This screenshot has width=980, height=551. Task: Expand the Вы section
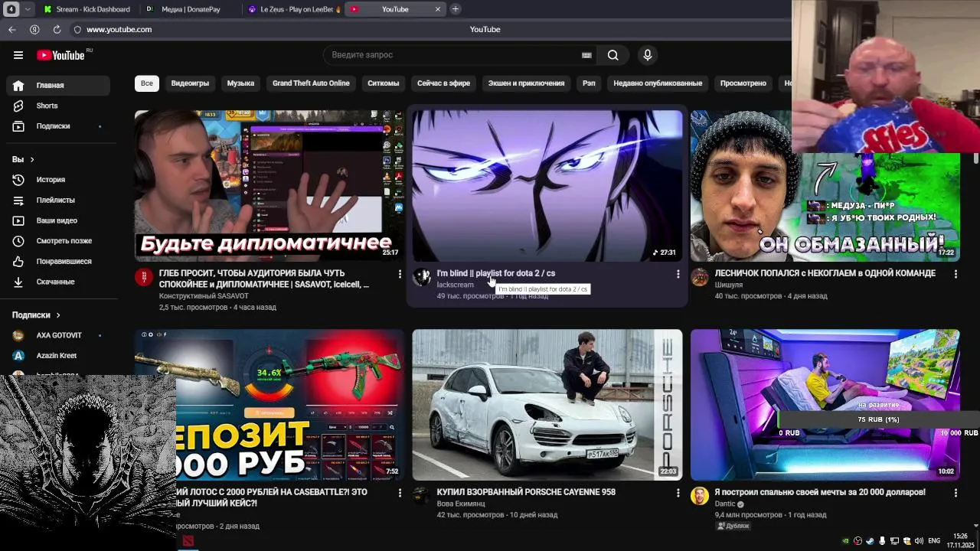click(x=23, y=159)
